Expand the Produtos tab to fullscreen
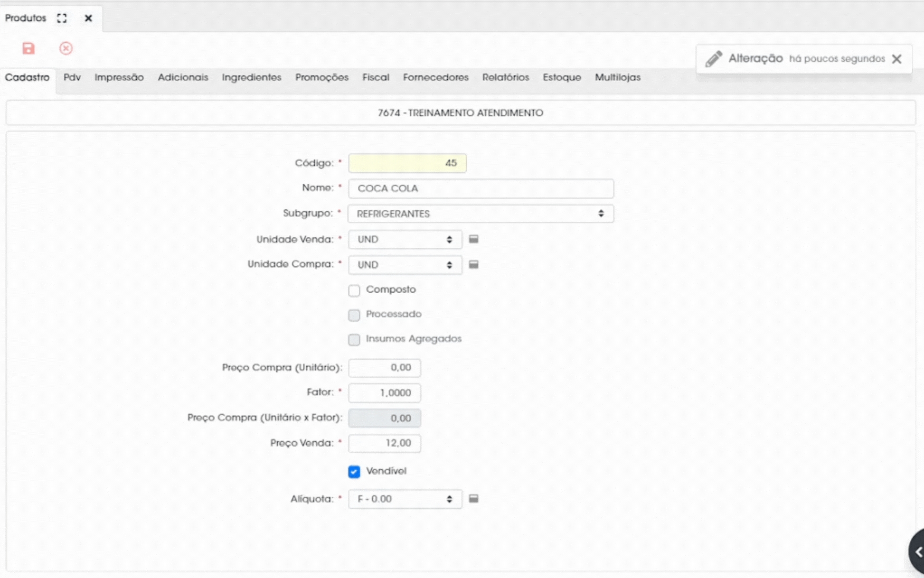Viewport: 924px width, 578px height. [x=62, y=18]
